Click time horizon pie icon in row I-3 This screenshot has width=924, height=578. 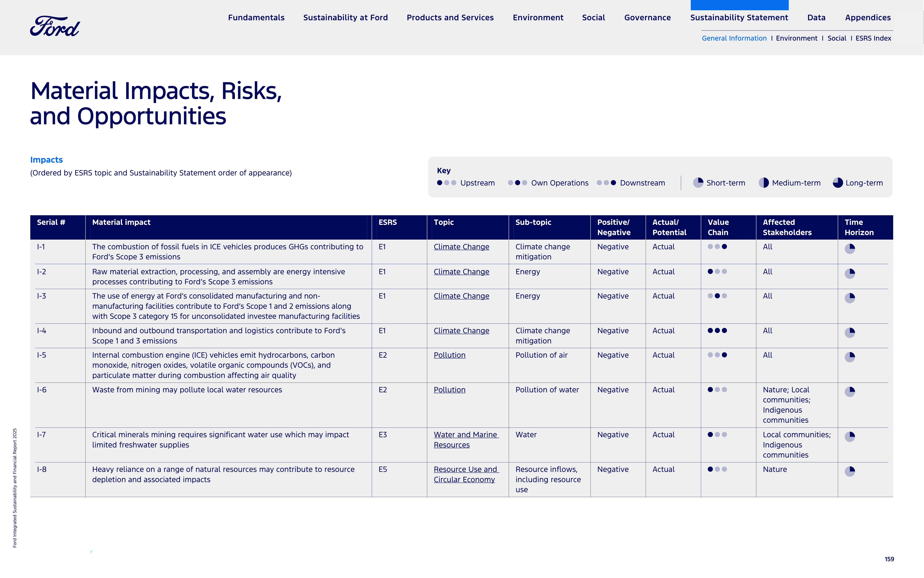pos(850,298)
